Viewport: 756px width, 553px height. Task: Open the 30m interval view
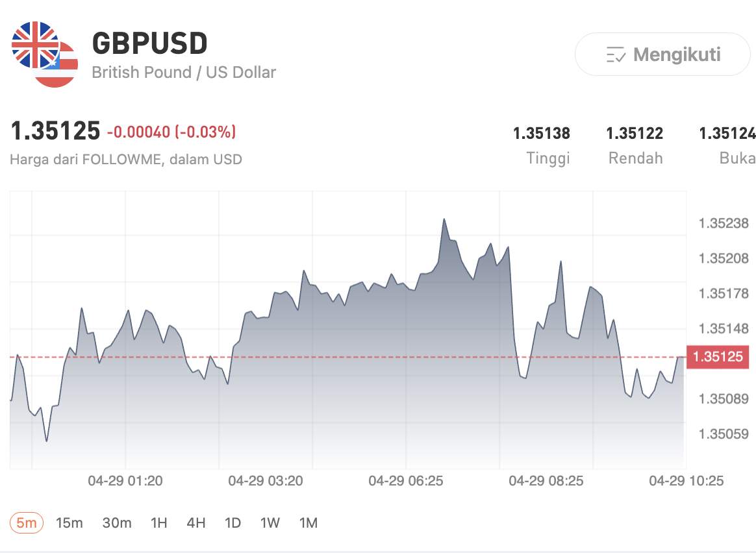click(117, 522)
